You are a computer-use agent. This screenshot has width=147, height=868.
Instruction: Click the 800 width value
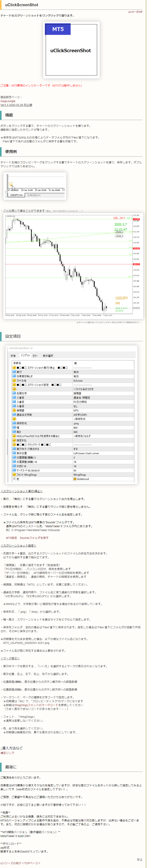pos(75,428)
